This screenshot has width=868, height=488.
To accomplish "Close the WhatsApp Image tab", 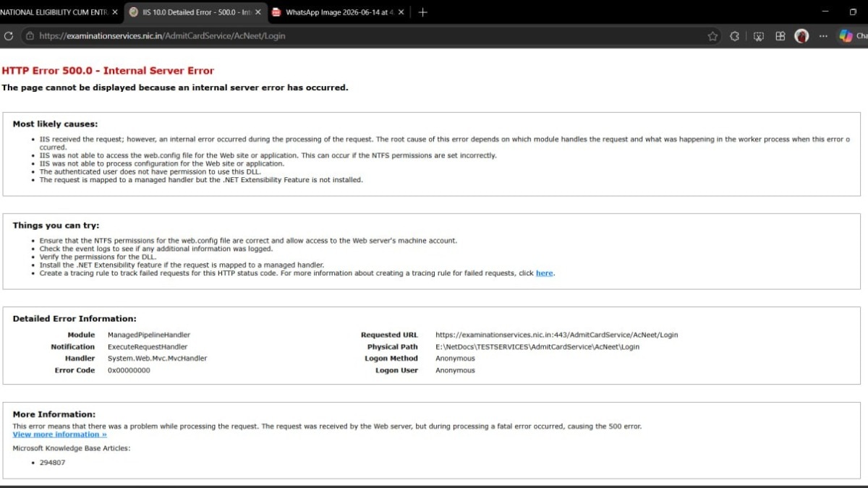I will pos(401,12).
